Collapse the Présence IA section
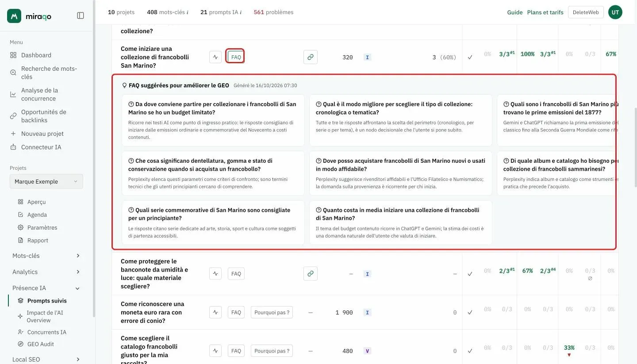The width and height of the screenshot is (637, 364). (x=46, y=288)
